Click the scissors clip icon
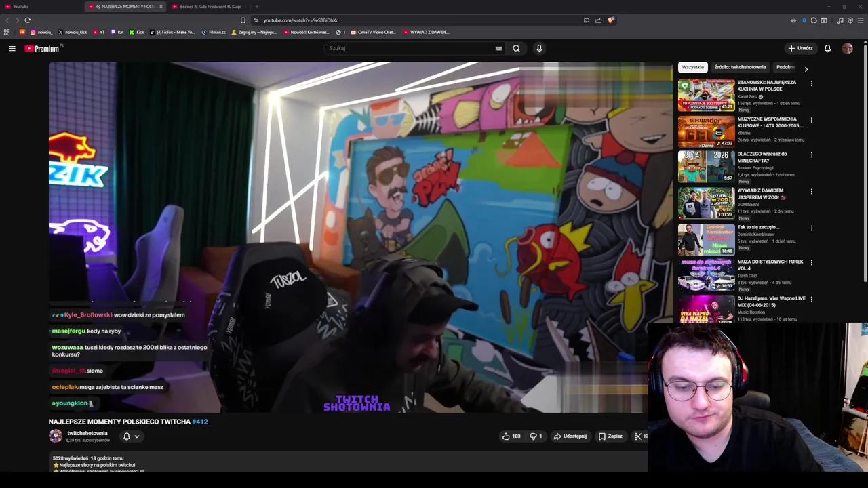868x488 pixels. point(638,436)
